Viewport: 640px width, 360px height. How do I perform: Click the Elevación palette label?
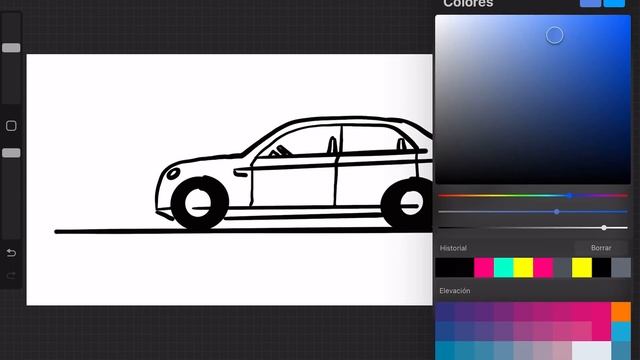point(455,291)
